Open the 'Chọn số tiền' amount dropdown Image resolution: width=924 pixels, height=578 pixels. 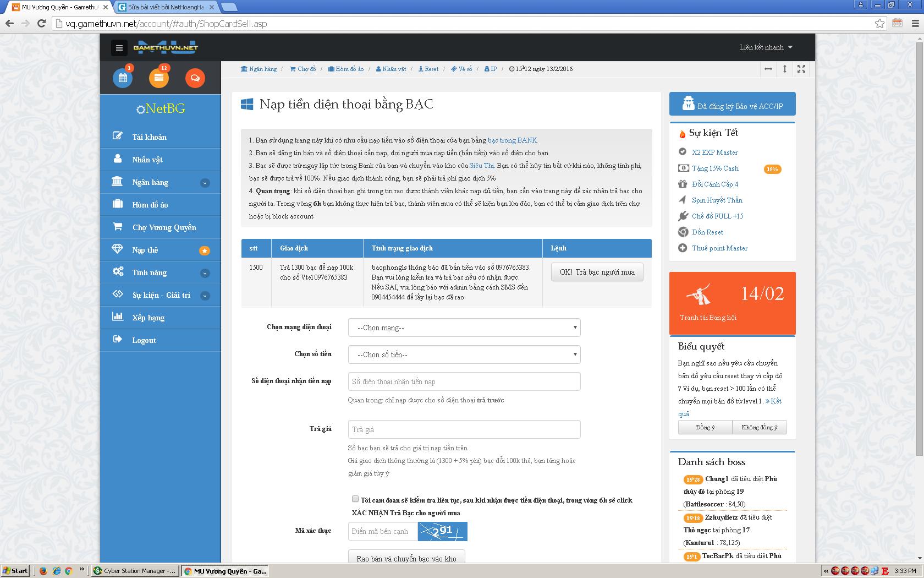coord(464,355)
